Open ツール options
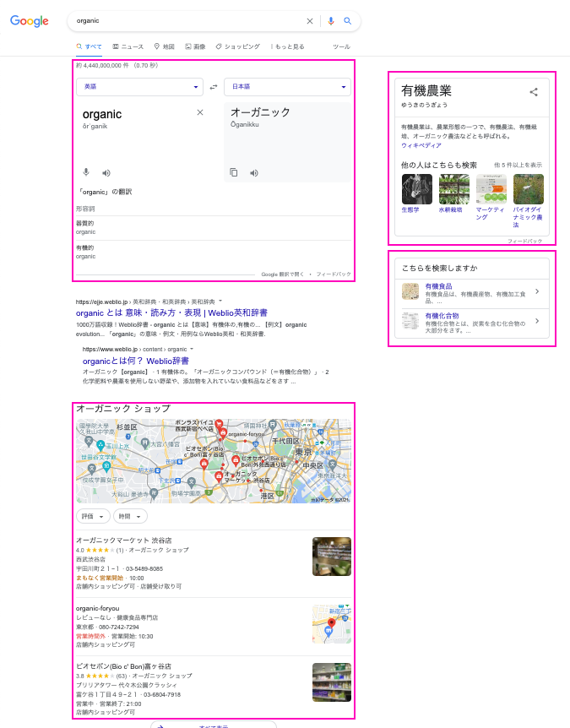This screenshot has height=728, width=570. pos(341,46)
